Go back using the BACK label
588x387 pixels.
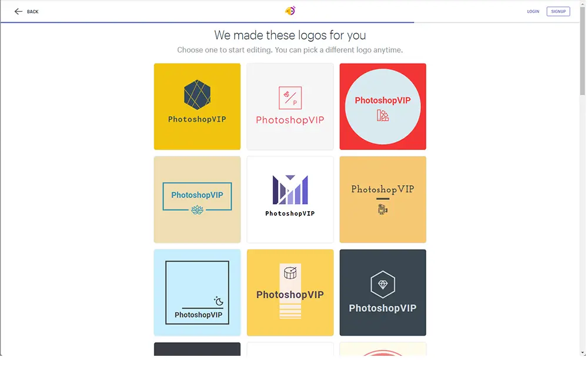point(32,12)
